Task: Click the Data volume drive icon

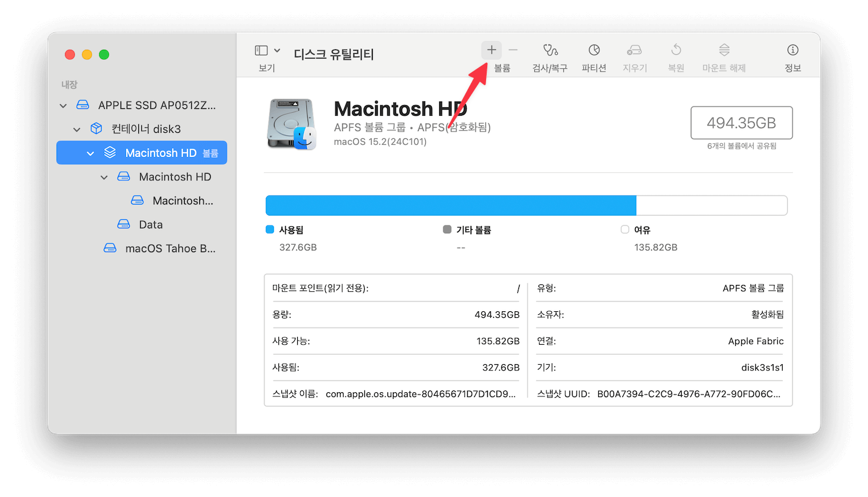Action: [124, 225]
